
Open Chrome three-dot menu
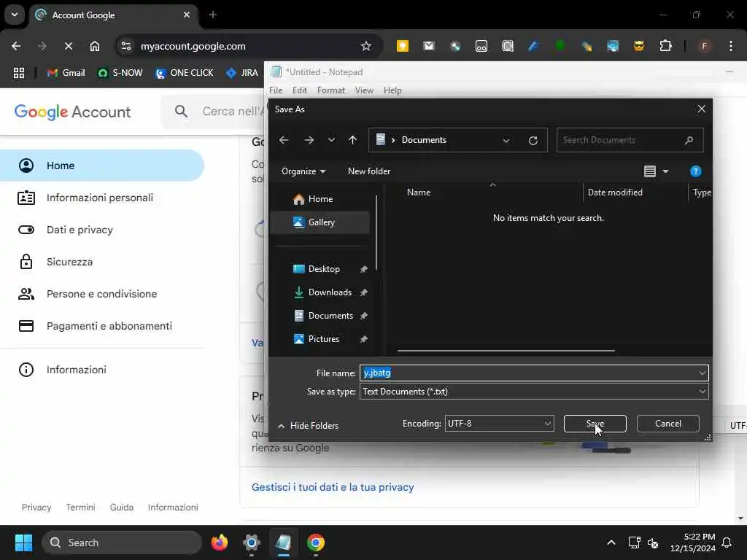click(x=731, y=46)
